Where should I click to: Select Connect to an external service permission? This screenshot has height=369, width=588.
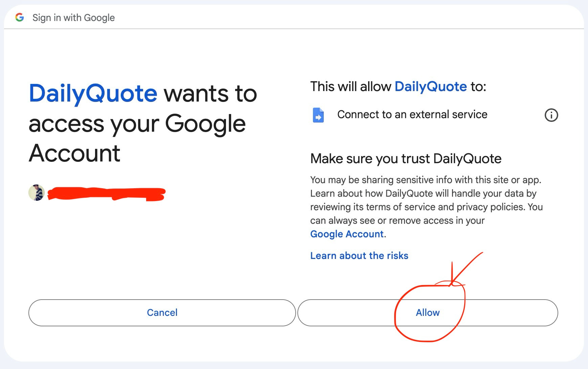click(412, 115)
